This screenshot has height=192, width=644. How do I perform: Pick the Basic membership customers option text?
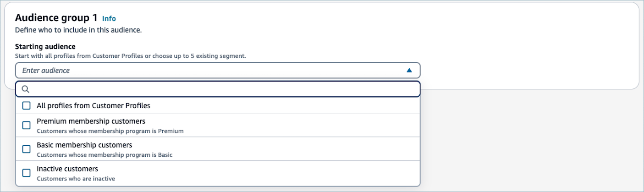(84, 145)
